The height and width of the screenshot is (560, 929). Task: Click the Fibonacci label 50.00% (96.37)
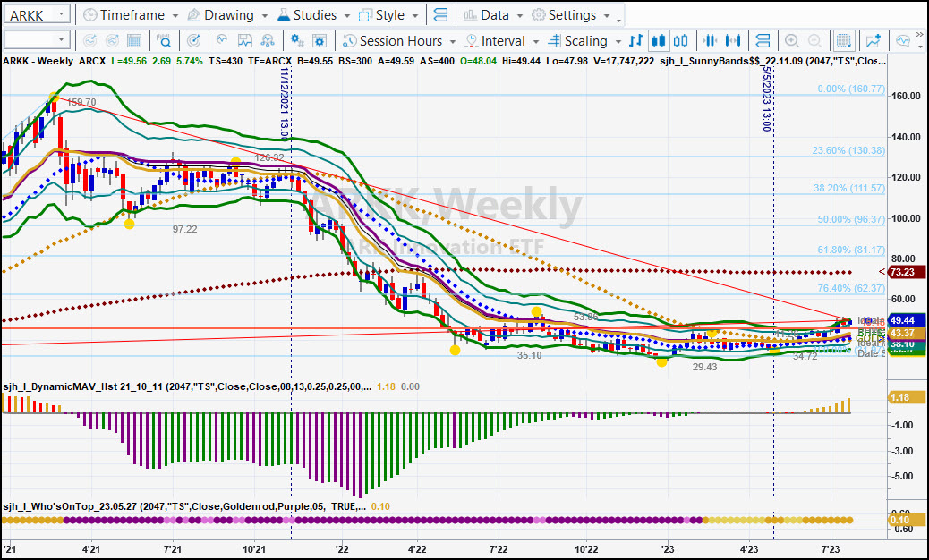pyautogui.click(x=851, y=219)
